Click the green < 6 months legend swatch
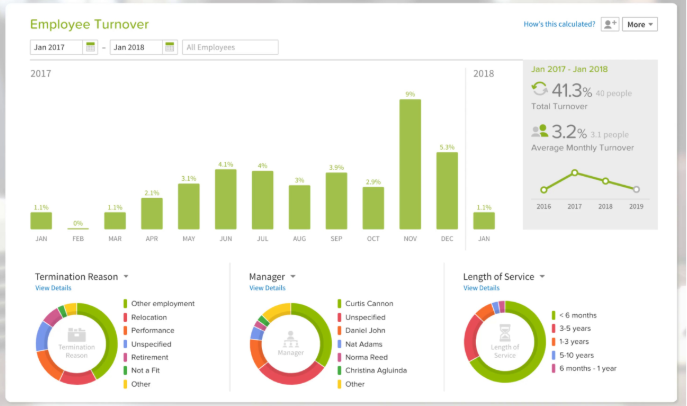The image size is (687, 406). (x=553, y=315)
